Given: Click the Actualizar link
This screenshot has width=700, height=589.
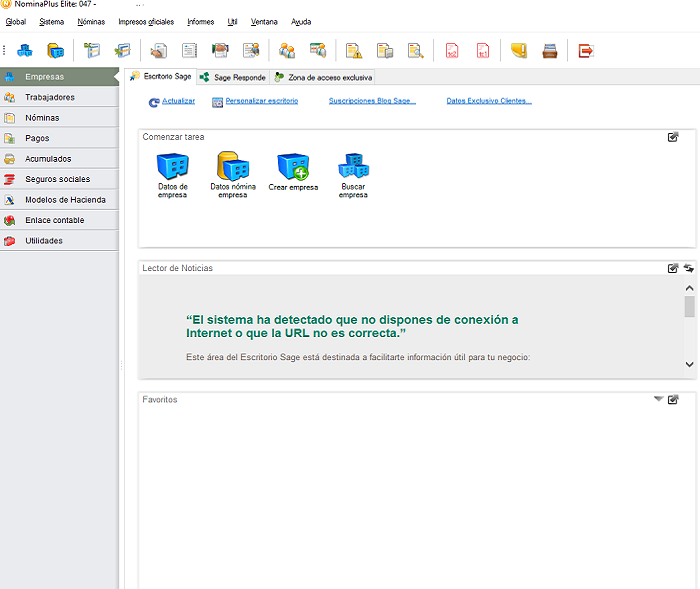Looking at the screenshot, I should [x=178, y=101].
